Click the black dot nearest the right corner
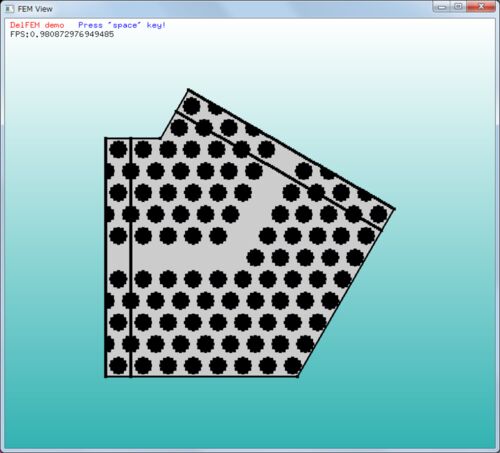This screenshot has height=453, width=500. click(379, 214)
